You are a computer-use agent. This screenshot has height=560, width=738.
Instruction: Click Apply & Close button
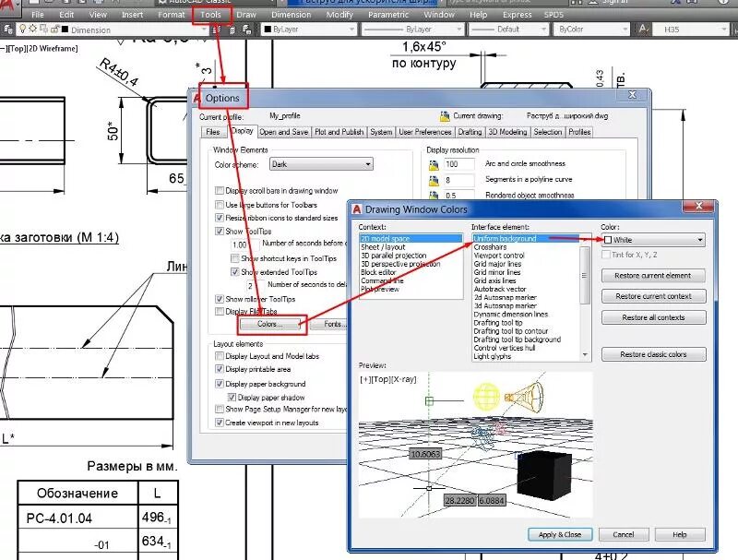tap(560, 534)
